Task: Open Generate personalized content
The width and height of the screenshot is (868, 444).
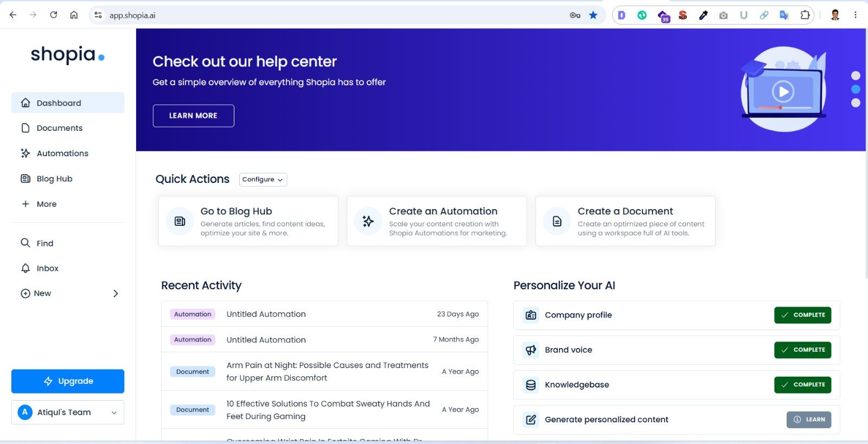Action: (676, 420)
